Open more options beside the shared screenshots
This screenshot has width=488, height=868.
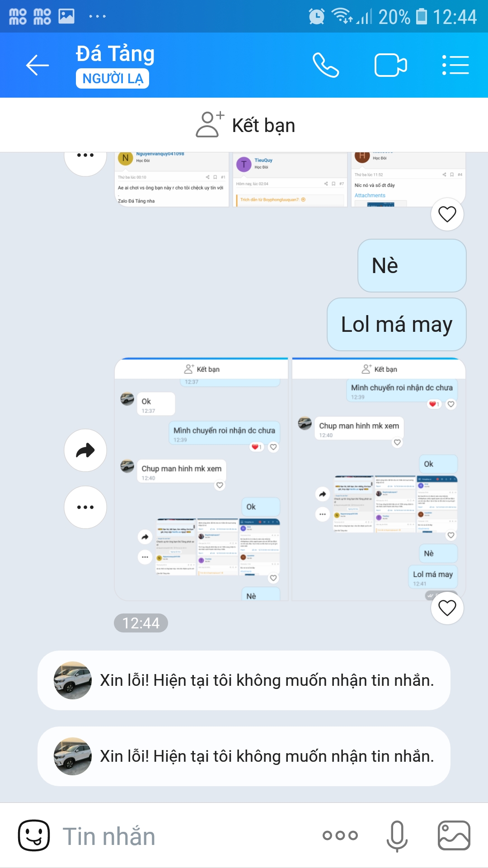[x=85, y=507]
